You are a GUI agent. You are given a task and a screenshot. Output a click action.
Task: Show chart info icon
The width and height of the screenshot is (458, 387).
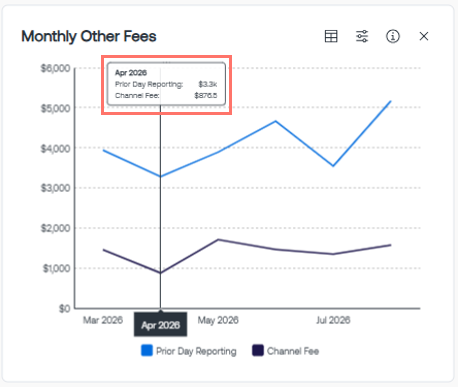click(393, 36)
